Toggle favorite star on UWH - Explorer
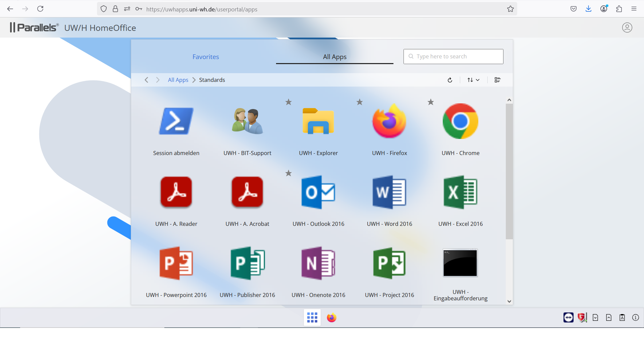 pyautogui.click(x=288, y=102)
